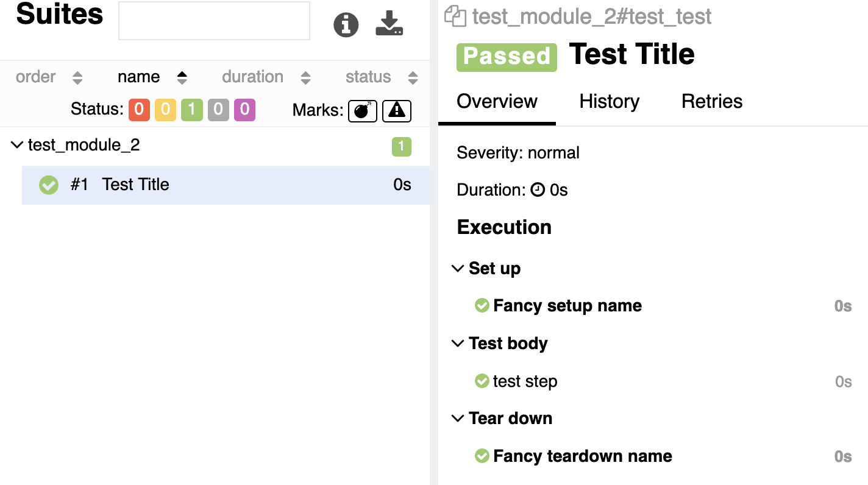Screen dimensions: 868x485
Task: Download the suites as CSV
Action: [389, 24]
